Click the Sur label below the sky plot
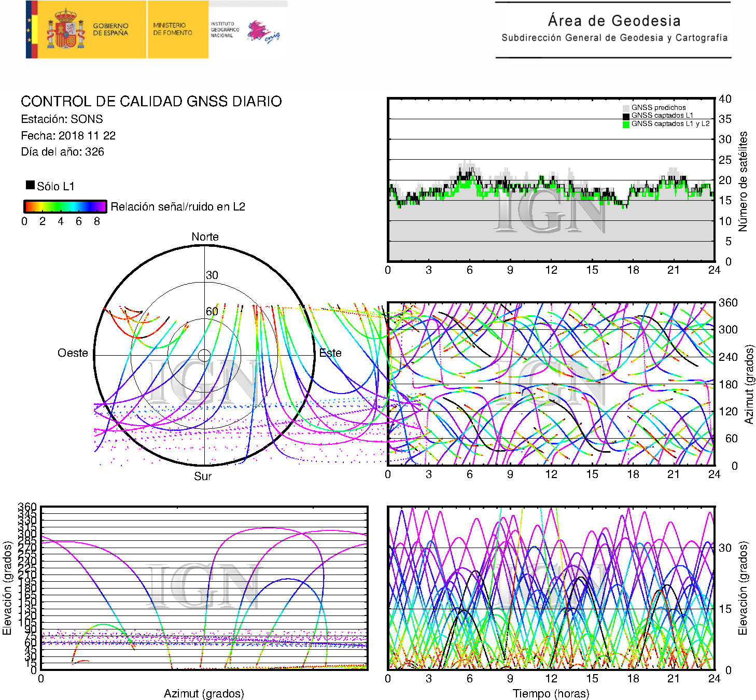Image resolution: width=756 pixels, height=700 pixels. [203, 477]
